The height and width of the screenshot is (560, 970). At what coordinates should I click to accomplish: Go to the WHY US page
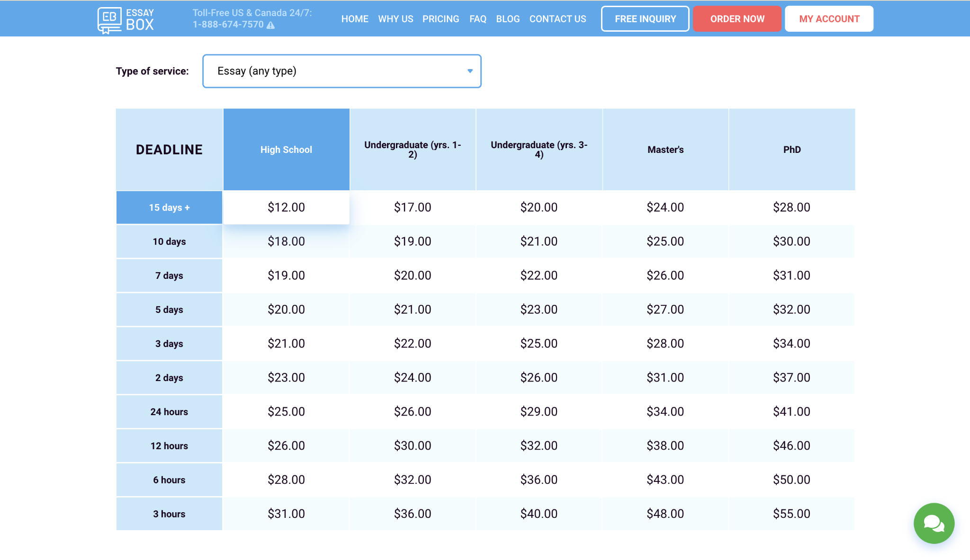click(x=395, y=19)
